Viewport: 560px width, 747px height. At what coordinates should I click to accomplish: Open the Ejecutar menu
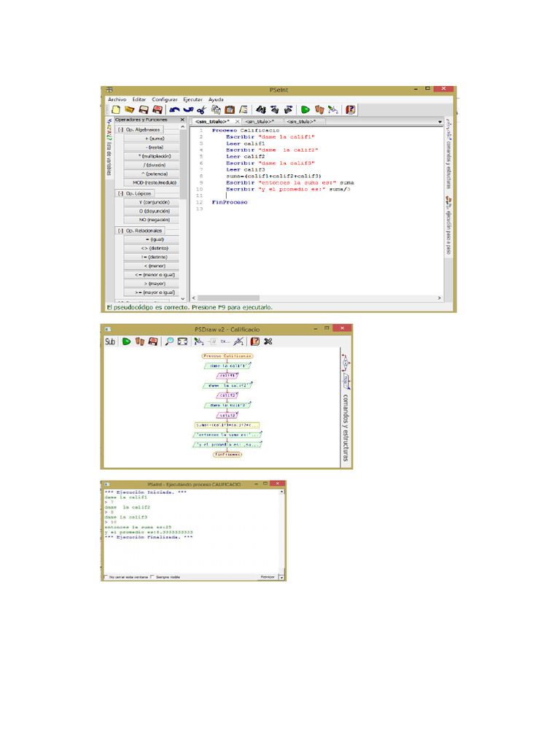[x=192, y=99]
